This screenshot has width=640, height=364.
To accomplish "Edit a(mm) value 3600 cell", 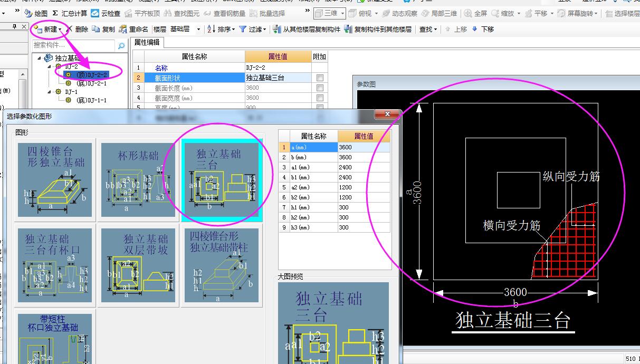I will pos(364,148).
